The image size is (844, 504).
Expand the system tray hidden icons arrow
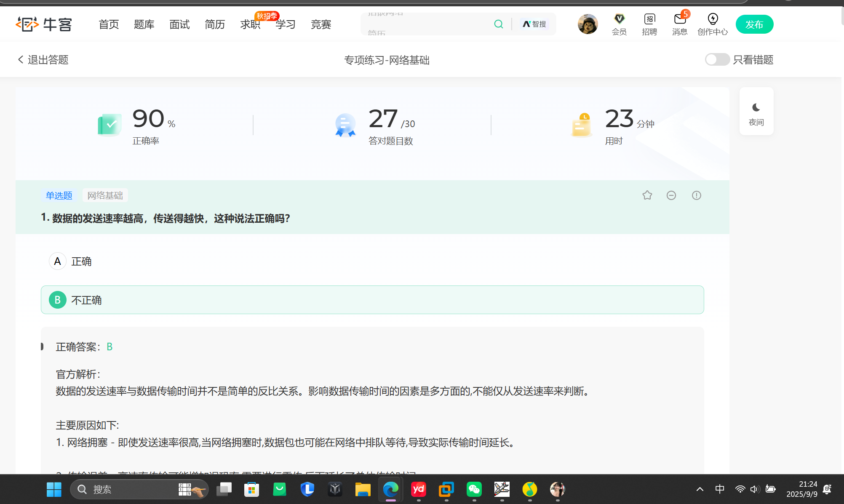pos(700,489)
